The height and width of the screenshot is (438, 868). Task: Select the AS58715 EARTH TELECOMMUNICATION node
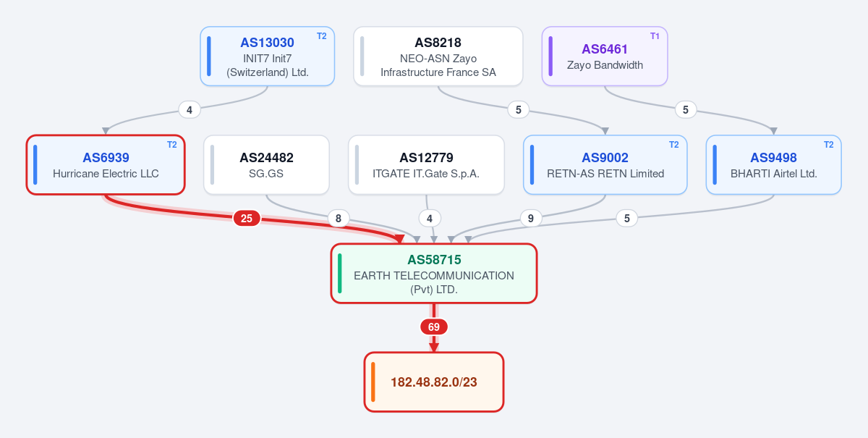click(x=434, y=274)
